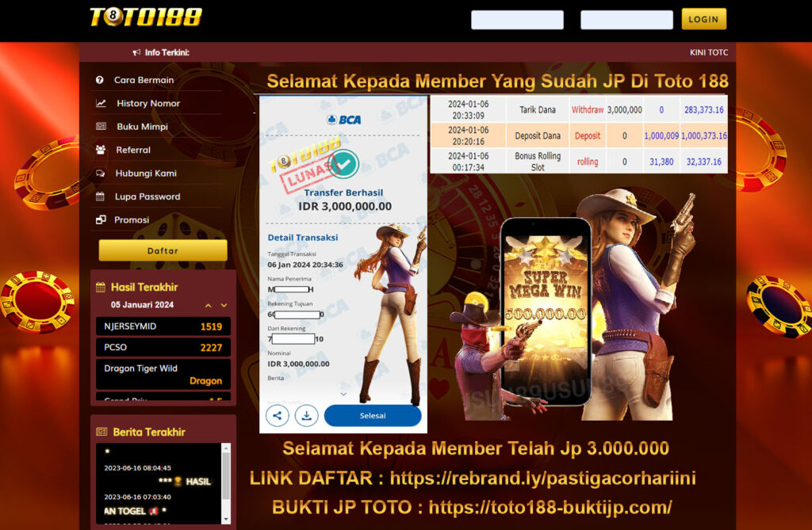Click the 2023-06-16 08:04:45 news entry

click(137, 468)
